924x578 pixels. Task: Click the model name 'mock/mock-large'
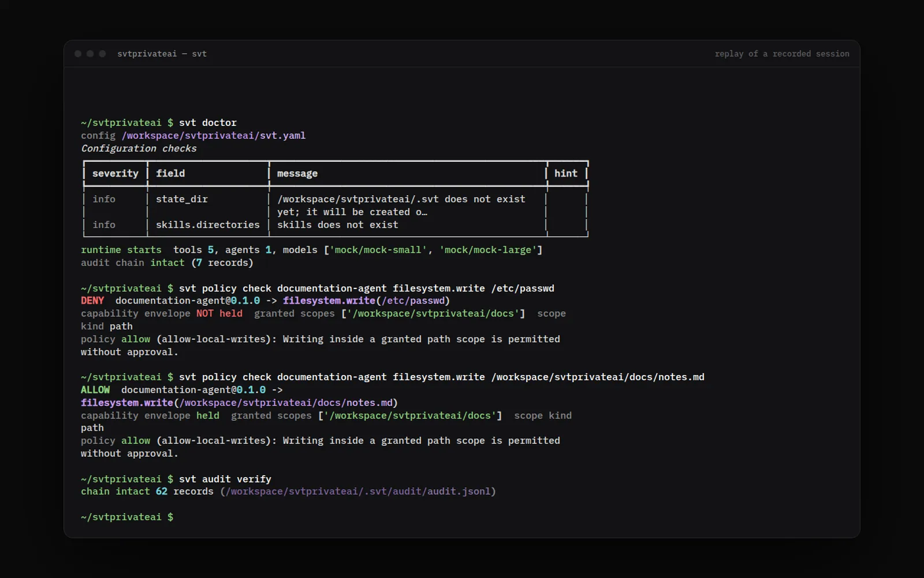point(488,250)
